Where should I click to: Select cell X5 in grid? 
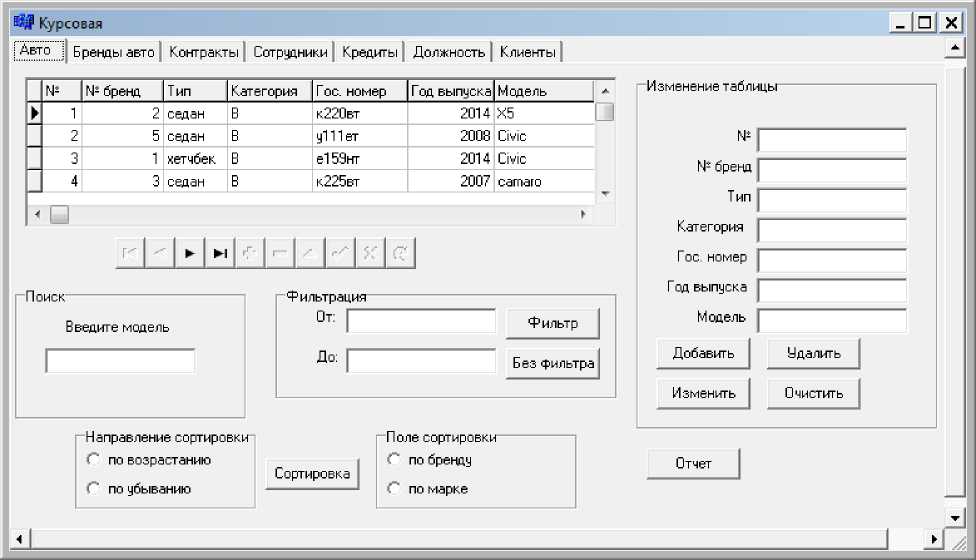point(544,113)
